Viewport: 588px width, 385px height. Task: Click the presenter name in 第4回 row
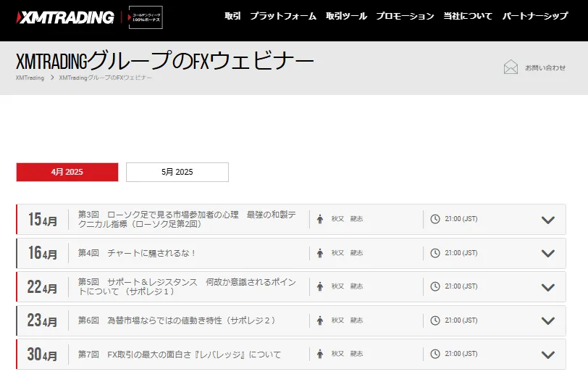(348, 253)
